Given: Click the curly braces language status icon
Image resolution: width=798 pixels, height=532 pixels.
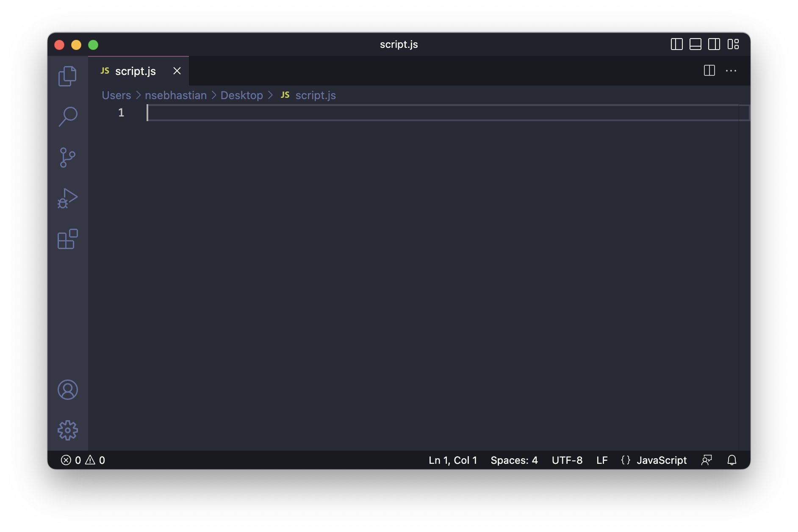Looking at the screenshot, I should 626,460.
